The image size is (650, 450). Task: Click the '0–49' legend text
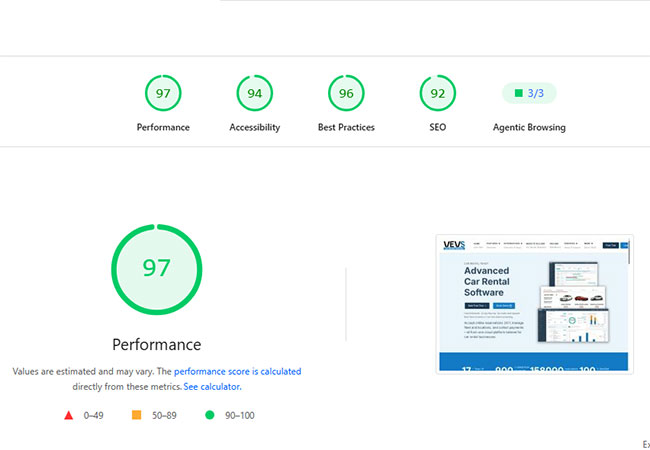pyautogui.click(x=94, y=415)
